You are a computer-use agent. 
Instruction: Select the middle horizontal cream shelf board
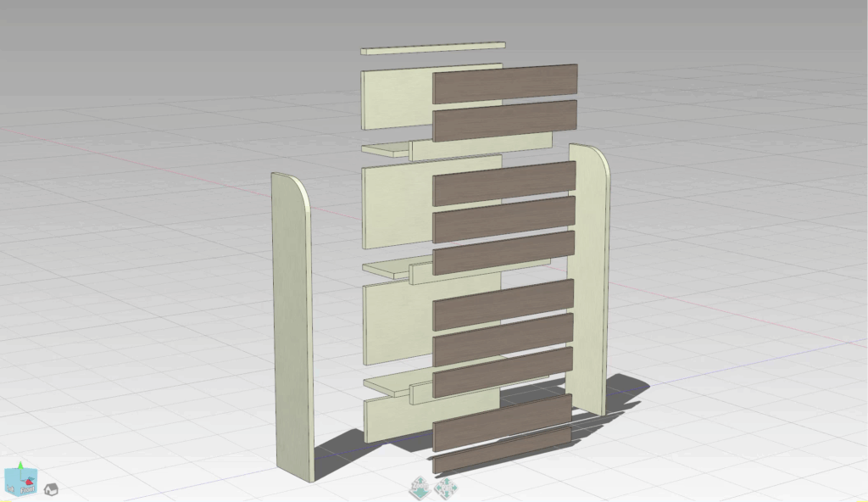click(386, 269)
